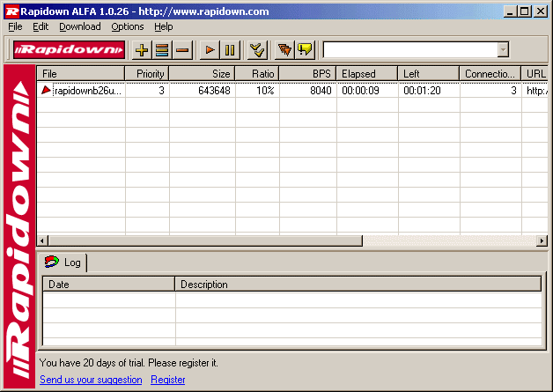Click the URL column header

pos(535,74)
